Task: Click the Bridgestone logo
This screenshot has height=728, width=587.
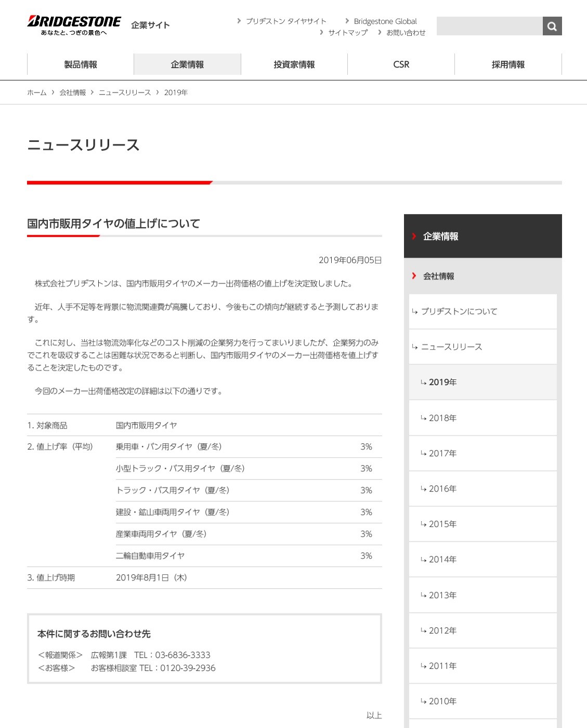Action: click(x=74, y=24)
